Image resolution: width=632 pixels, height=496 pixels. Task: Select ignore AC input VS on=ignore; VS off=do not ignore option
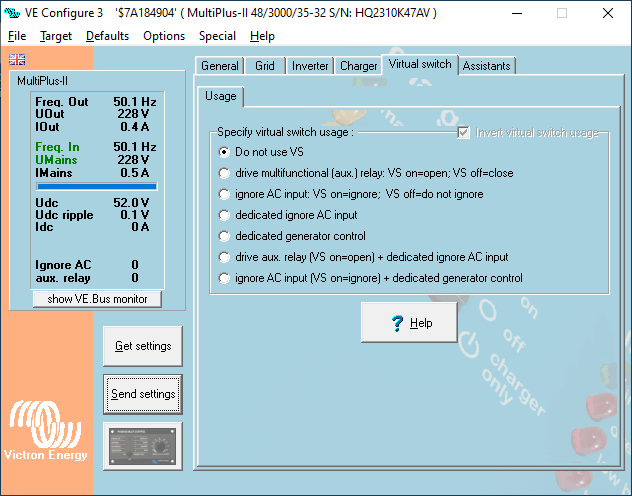click(351, 194)
